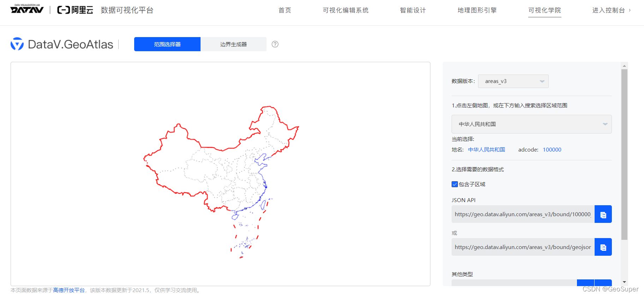Go to 可视化编辑系统
Screen dimensions: 644x296
[x=346, y=10]
